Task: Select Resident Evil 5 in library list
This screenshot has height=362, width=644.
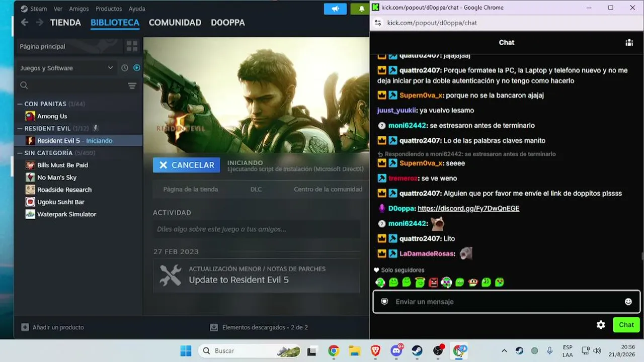Action: tap(78, 141)
